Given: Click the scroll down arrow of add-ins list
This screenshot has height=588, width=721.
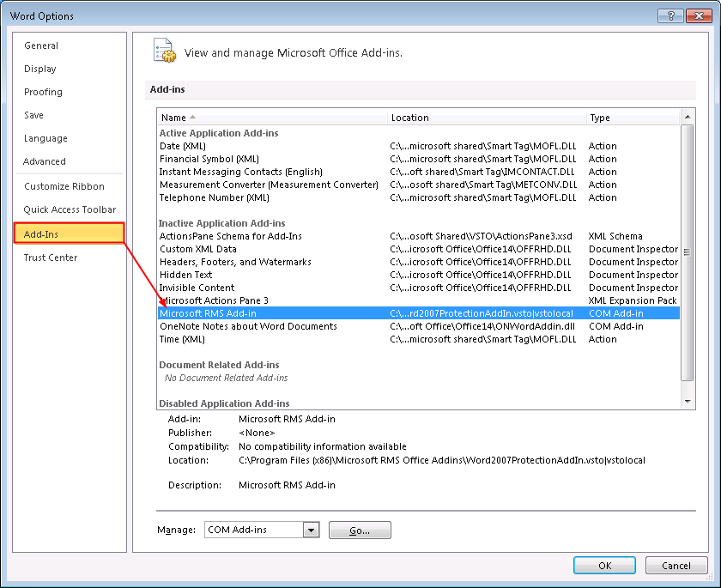Looking at the screenshot, I should [688, 402].
